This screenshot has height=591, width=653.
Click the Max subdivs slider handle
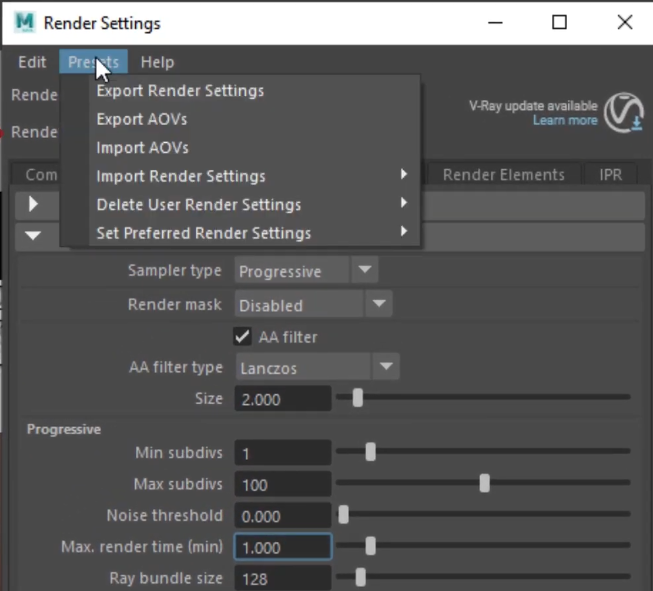click(485, 484)
